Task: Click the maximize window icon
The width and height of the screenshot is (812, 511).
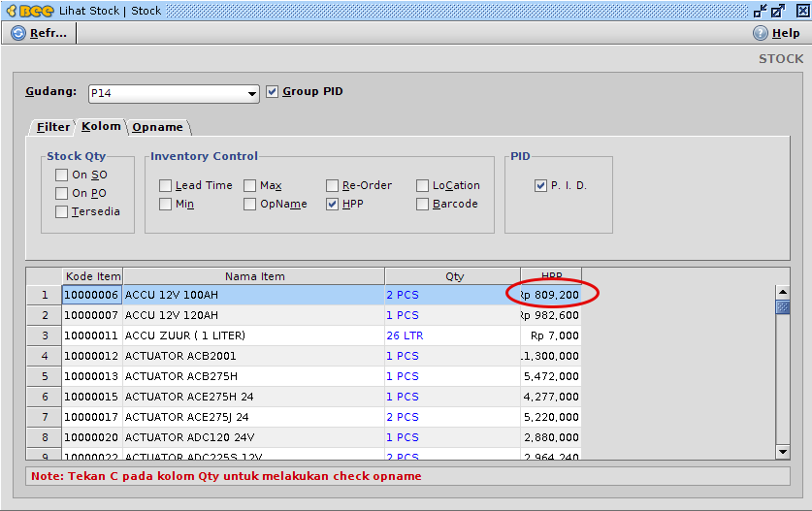Action: [x=778, y=11]
